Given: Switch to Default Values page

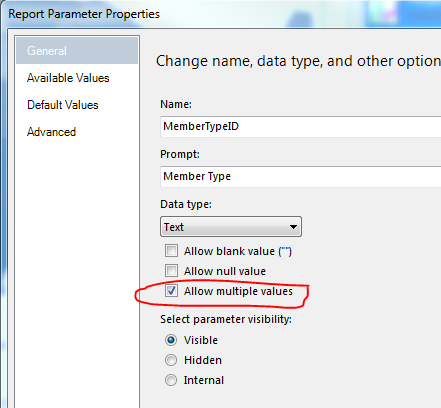Looking at the screenshot, I should point(63,105).
